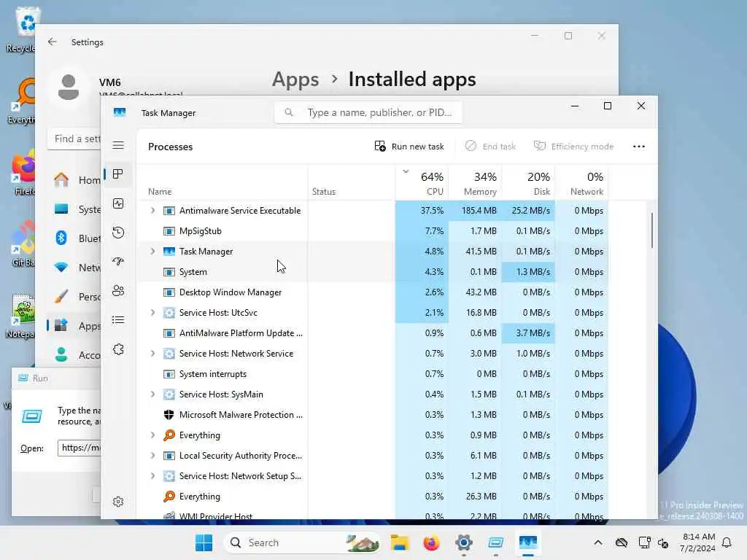Expand Antimalware Service Executable process
This screenshot has width=747, height=560.
coord(152,211)
